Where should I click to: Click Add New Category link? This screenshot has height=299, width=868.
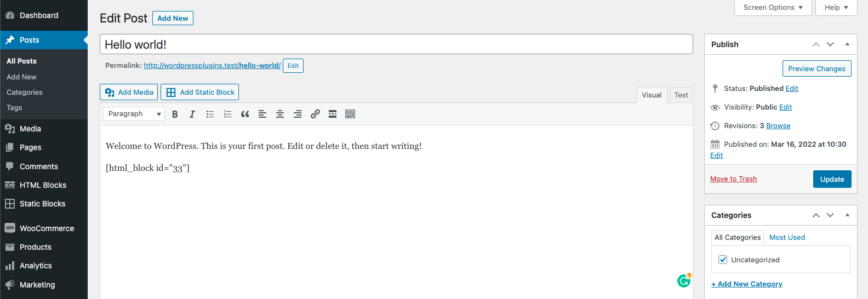coord(747,284)
